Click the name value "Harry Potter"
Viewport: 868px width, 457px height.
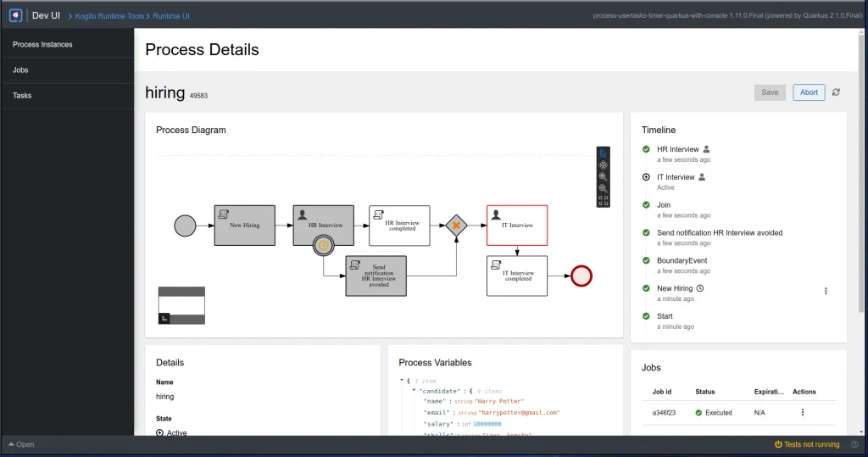point(499,401)
